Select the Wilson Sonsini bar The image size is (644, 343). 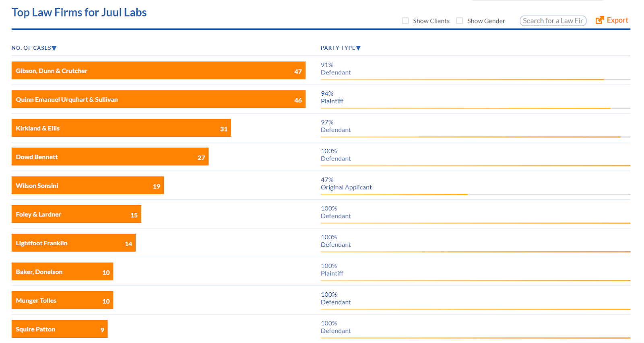(88, 185)
